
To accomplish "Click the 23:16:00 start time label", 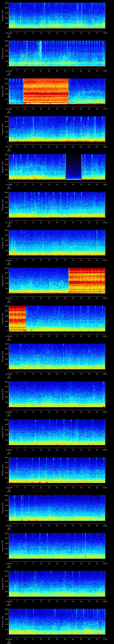I will 9,109.
